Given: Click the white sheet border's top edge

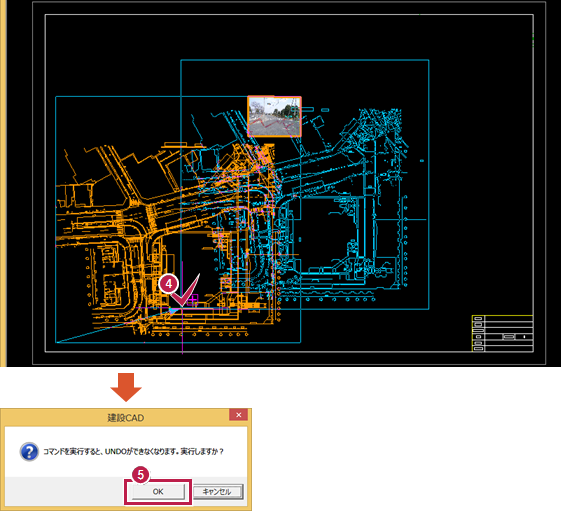Looking at the screenshot, I should pos(289,15).
